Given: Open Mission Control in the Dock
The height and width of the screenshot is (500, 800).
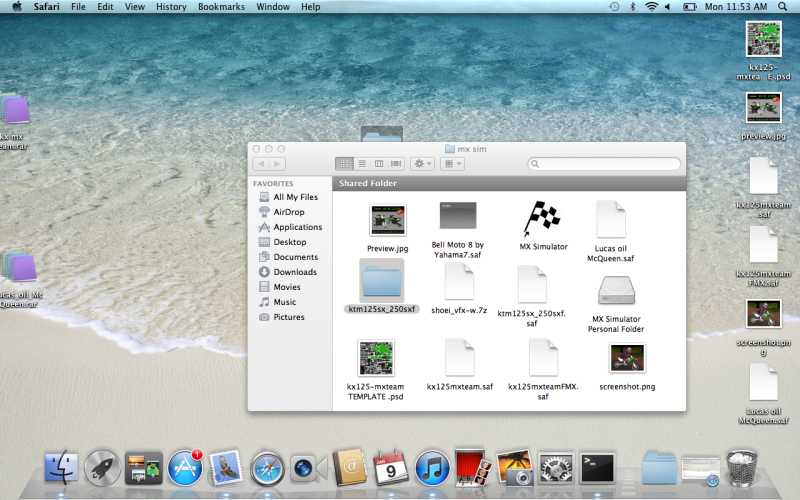Looking at the screenshot, I should pos(144,467).
